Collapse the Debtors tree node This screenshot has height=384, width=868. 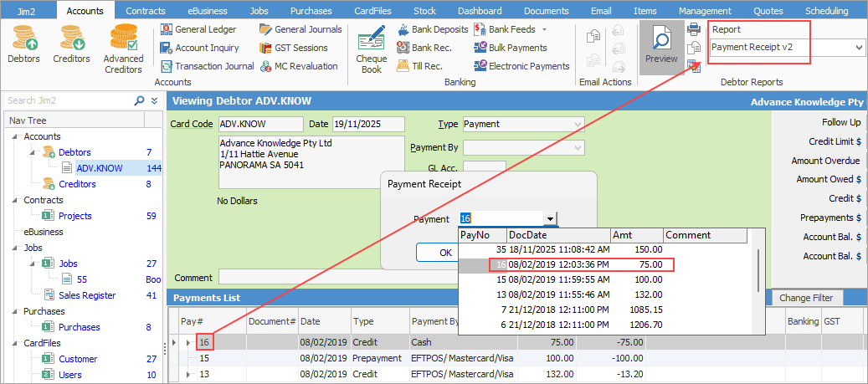(x=33, y=152)
